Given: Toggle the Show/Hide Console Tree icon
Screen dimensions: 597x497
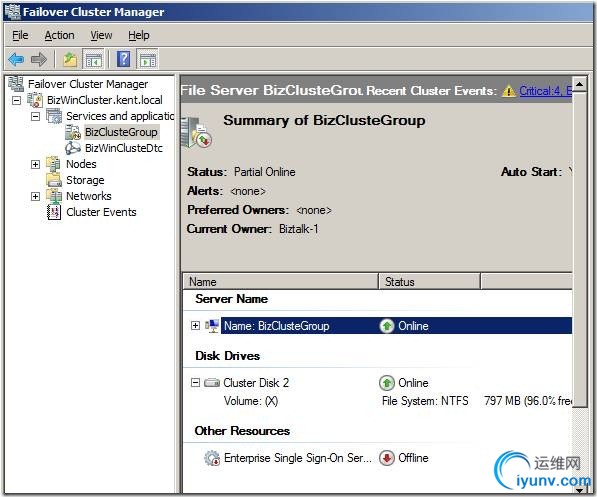Looking at the screenshot, I should (x=93, y=59).
